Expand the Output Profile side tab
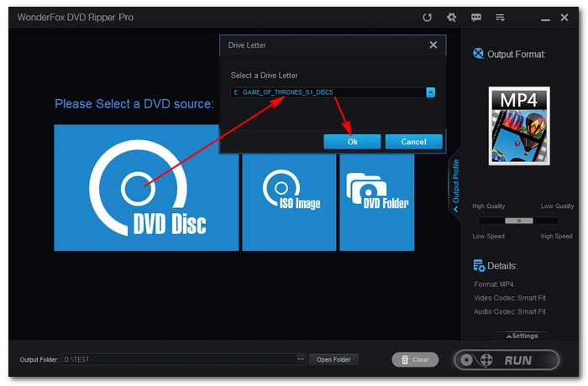Viewport: 588px width, 386px height. tap(455, 185)
